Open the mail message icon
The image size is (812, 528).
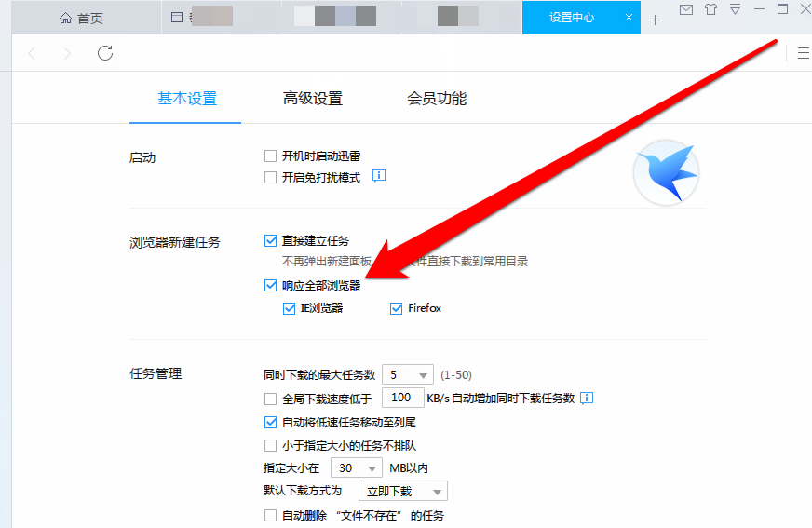click(686, 9)
